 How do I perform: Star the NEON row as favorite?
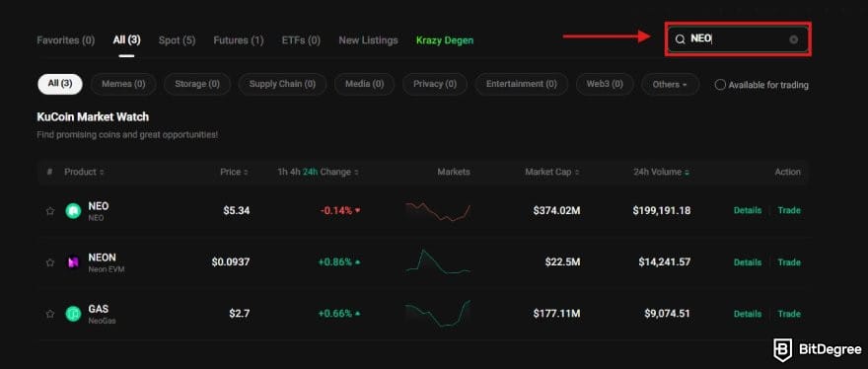(x=50, y=262)
